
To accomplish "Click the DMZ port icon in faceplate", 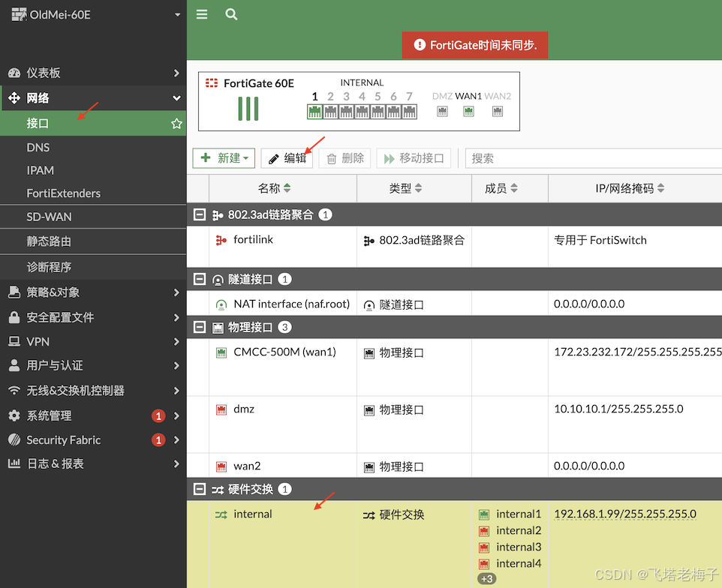I will pyautogui.click(x=443, y=111).
